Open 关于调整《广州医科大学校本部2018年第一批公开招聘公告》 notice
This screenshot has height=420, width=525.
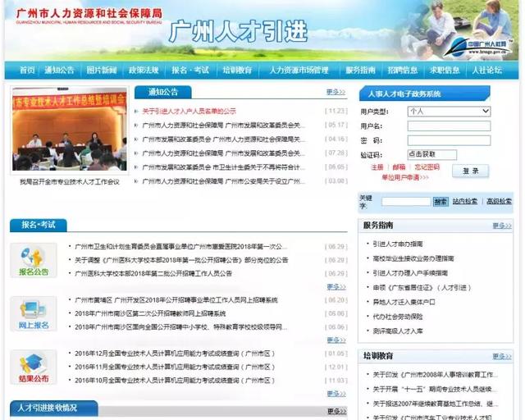point(181,260)
